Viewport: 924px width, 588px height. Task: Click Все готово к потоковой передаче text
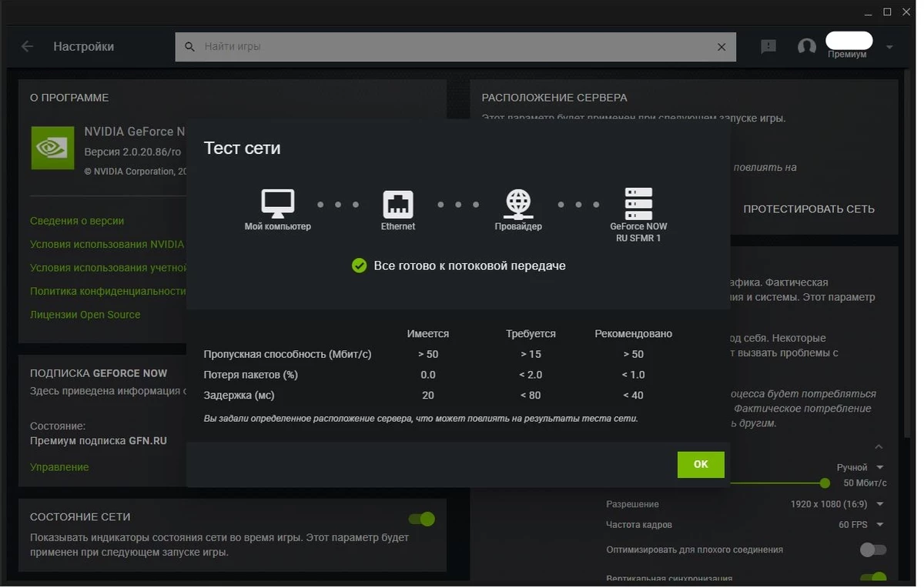[470, 266]
